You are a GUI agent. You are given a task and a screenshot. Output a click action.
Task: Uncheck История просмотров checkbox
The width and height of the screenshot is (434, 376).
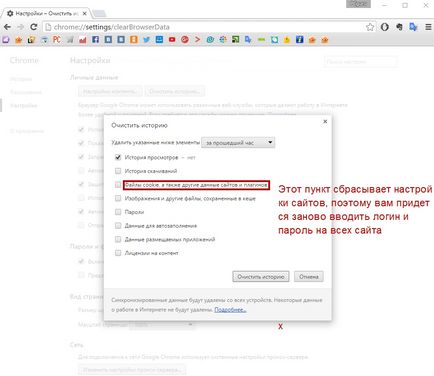(x=118, y=157)
